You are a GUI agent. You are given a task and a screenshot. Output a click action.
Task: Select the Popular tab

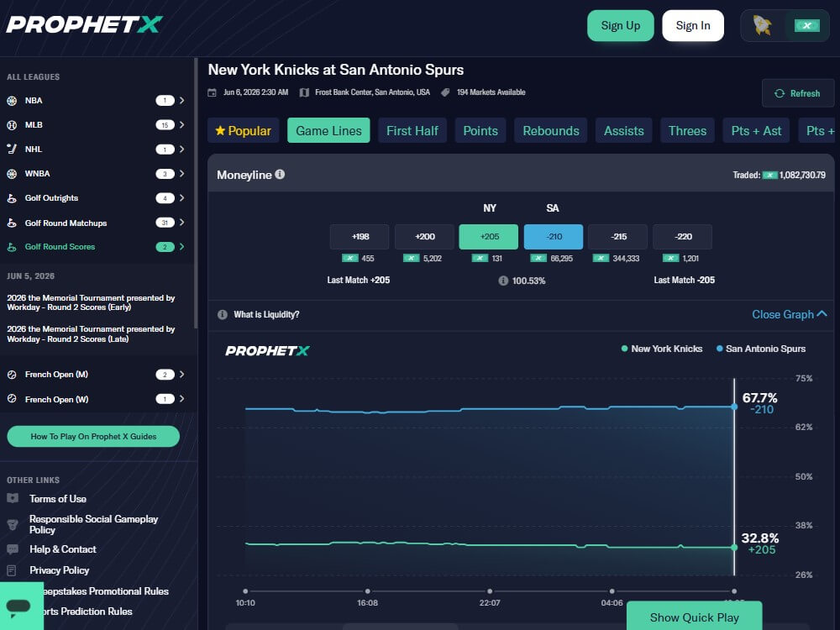[244, 131]
